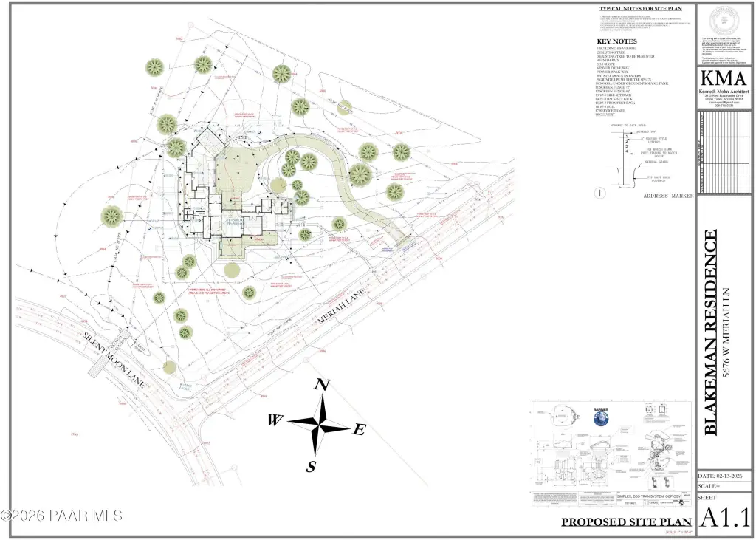The width and height of the screenshot is (756, 540).
Task: Click the Proposed Site Plan title
Action: tap(626, 522)
